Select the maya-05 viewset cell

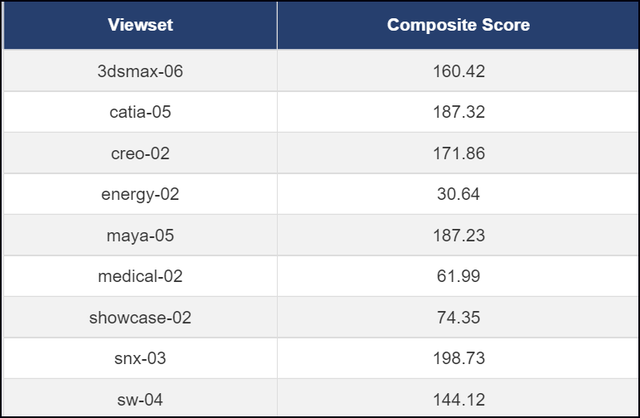(x=140, y=236)
